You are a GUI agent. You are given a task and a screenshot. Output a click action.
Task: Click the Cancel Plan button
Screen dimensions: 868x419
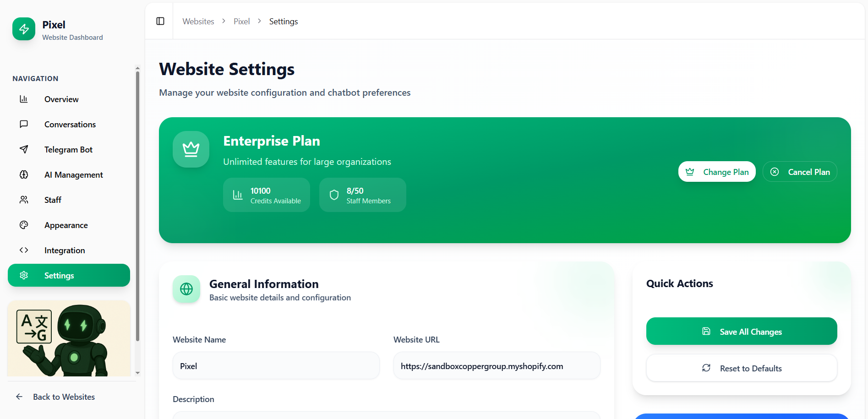pos(800,172)
